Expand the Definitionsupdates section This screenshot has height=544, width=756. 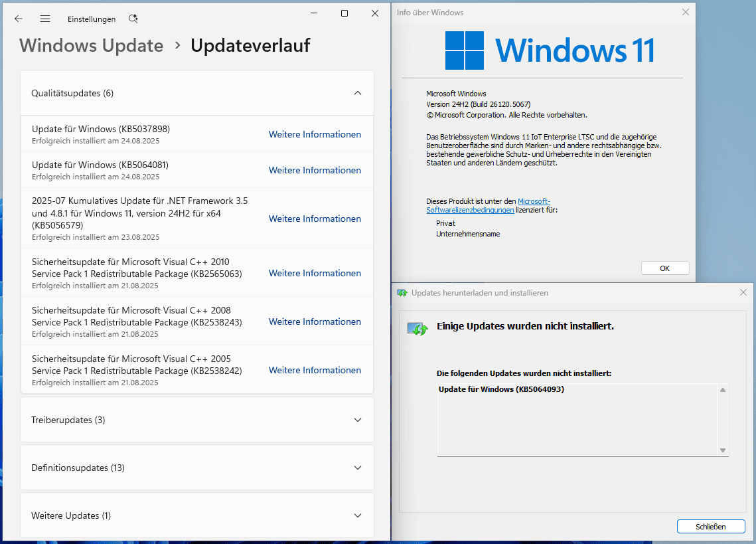coord(358,468)
